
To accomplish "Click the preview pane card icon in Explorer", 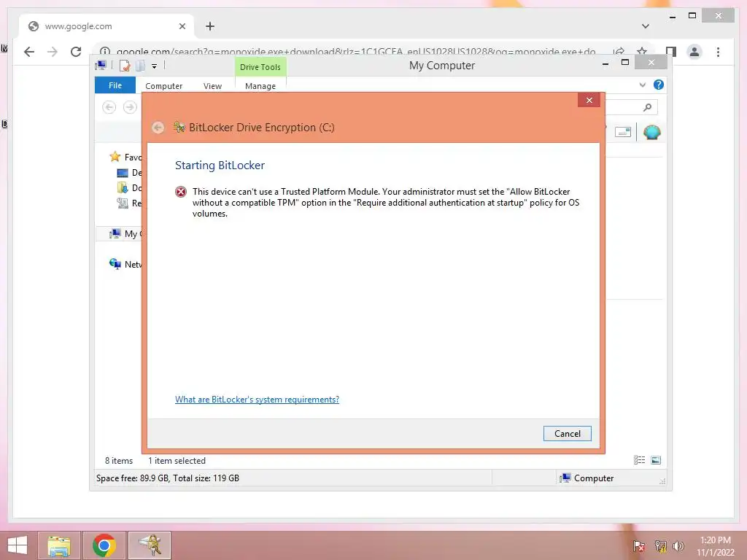I will click(623, 132).
